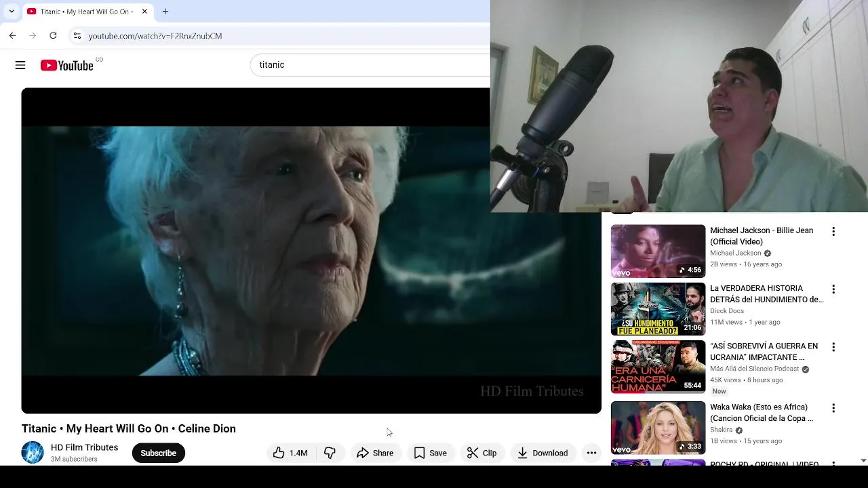Open the HD Film Tributes channel avatar
Image resolution: width=868 pixels, height=488 pixels.
click(33, 452)
